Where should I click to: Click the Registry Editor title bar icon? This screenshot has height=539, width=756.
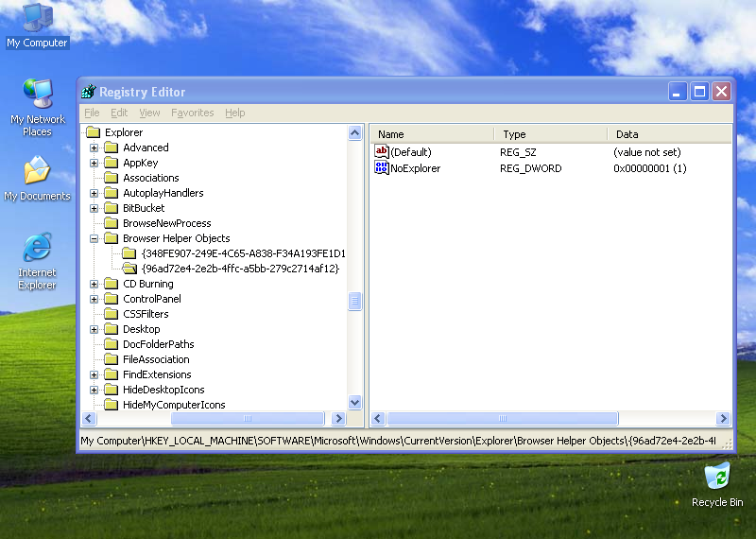[x=89, y=91]
